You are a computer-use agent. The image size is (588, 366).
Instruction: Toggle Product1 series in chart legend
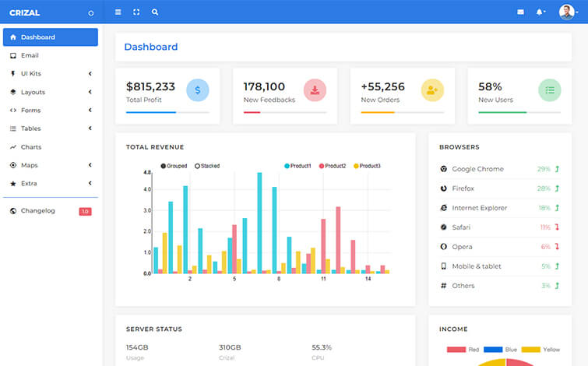coord(298,166)
